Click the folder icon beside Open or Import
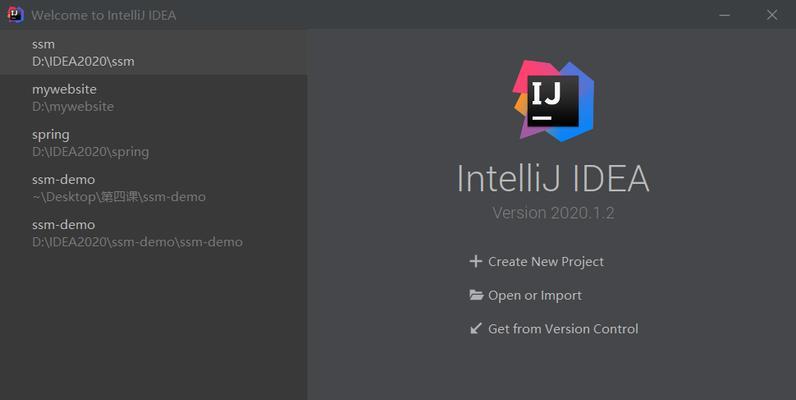 [476, 295]
